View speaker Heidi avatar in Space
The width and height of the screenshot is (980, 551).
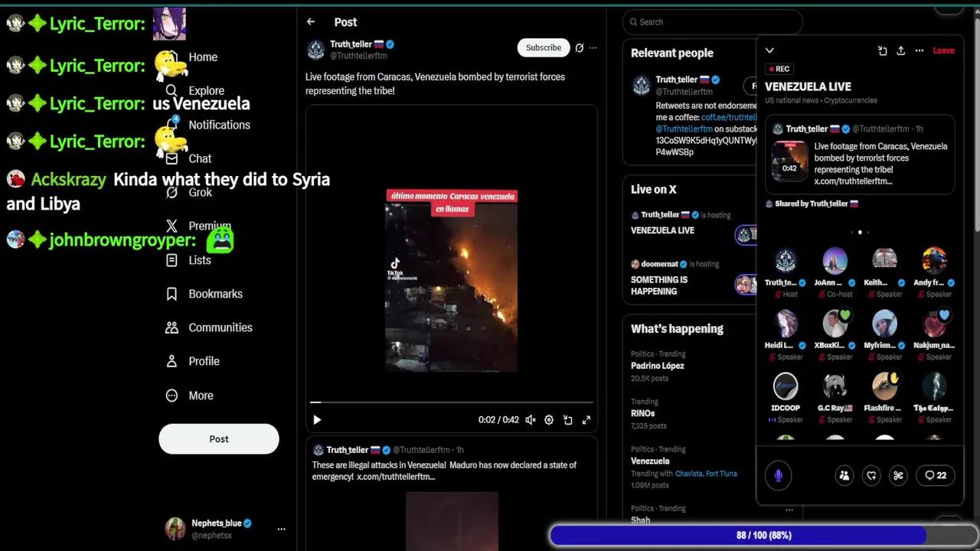point(786,324)
